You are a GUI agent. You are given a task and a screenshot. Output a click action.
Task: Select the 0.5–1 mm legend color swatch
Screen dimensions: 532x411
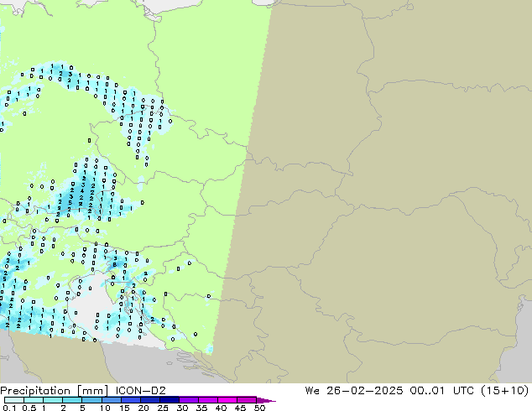point(34,400)
